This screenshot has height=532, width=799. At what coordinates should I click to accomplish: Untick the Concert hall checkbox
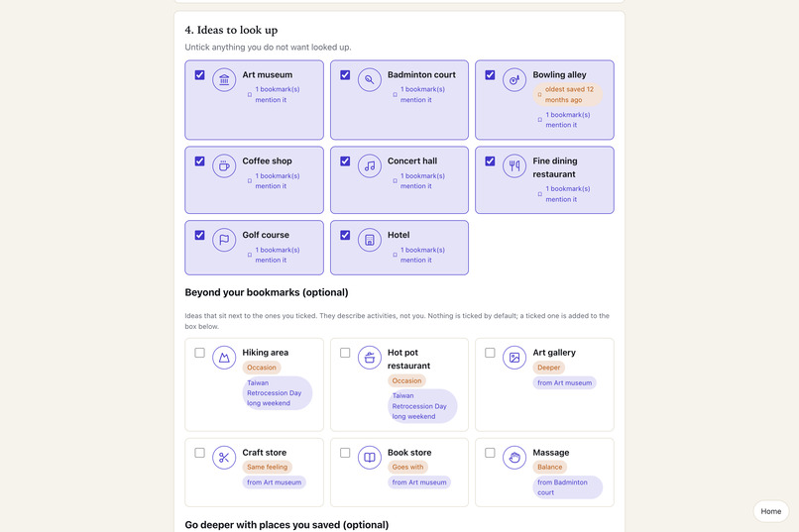point(345,160)
